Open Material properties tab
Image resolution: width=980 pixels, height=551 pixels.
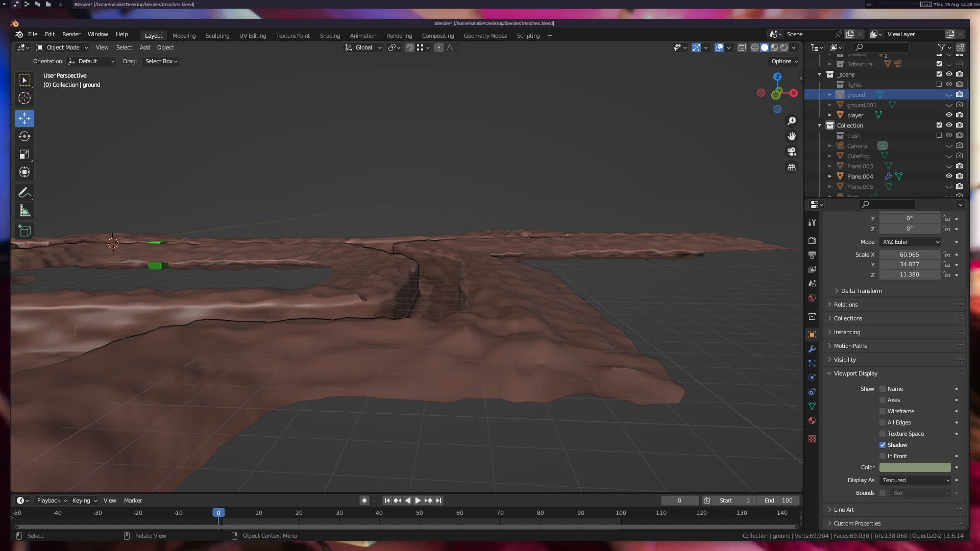812,420
